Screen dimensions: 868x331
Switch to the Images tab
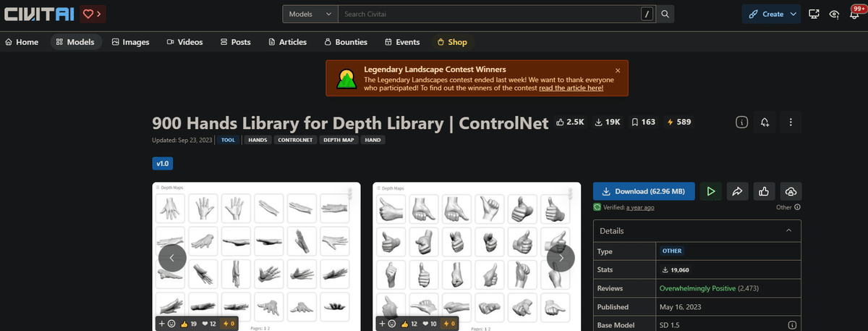(130, 42)
